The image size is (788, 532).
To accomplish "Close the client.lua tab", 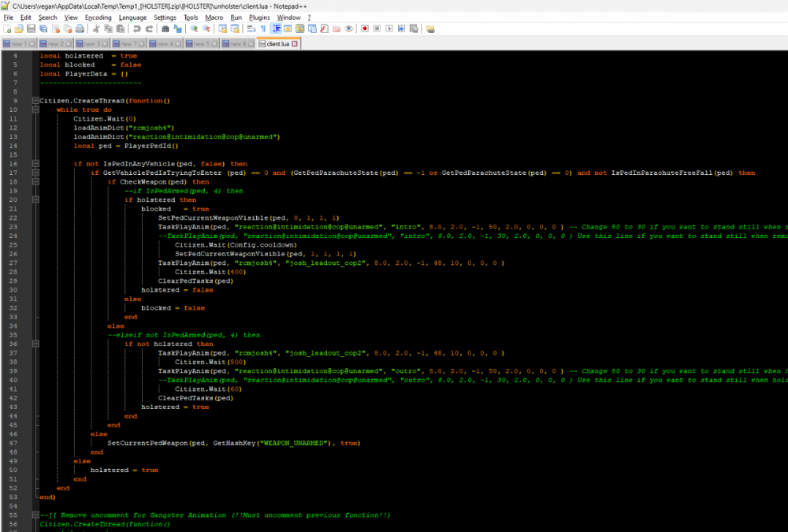I will [295, 43].
